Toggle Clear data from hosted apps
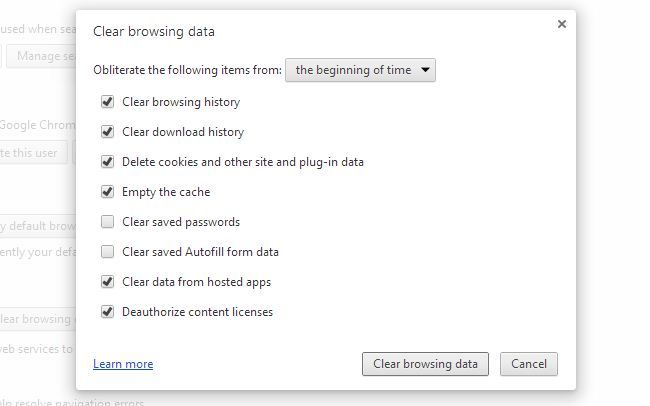 108,282
